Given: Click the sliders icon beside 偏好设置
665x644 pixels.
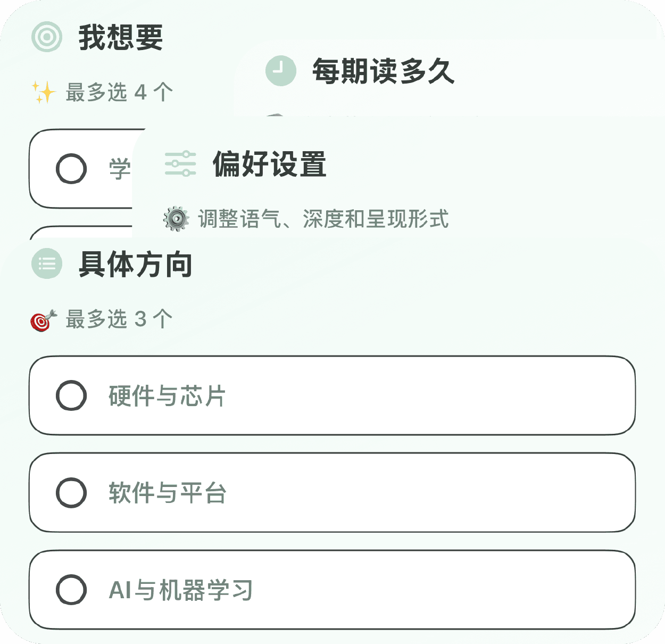Looking at the screenshot, I should (x=181, y=164).
